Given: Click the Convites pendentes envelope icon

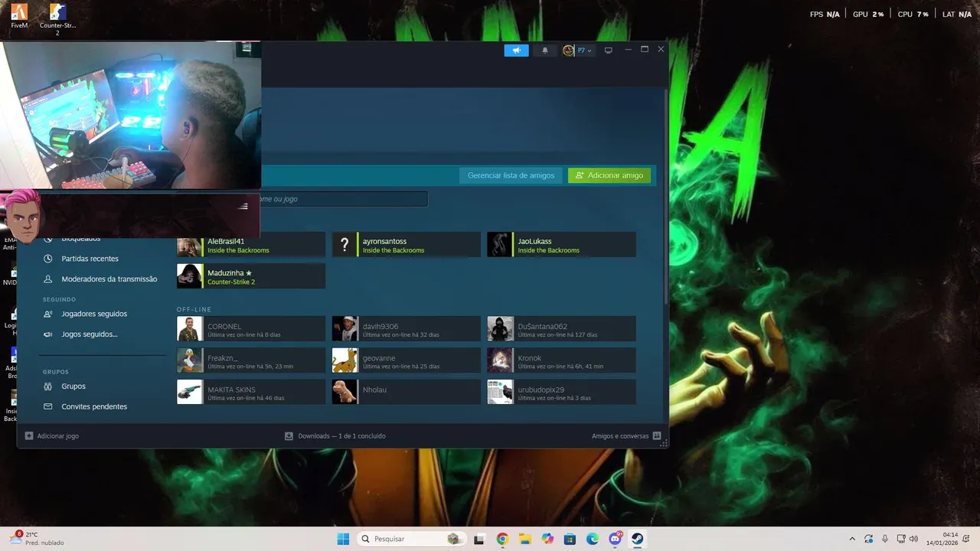Looking at the screenshot, I should point(48,406).
